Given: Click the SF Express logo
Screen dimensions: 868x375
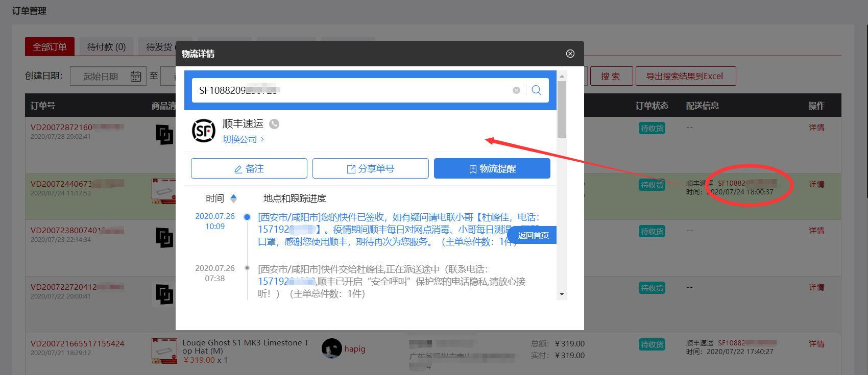Looking at the screenshot, I should (203, 131).
